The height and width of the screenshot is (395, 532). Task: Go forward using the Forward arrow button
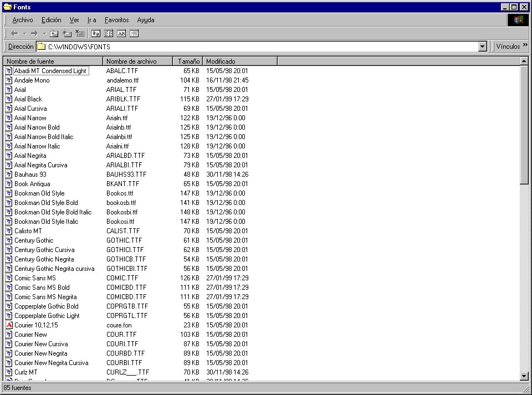coord(34,33)
